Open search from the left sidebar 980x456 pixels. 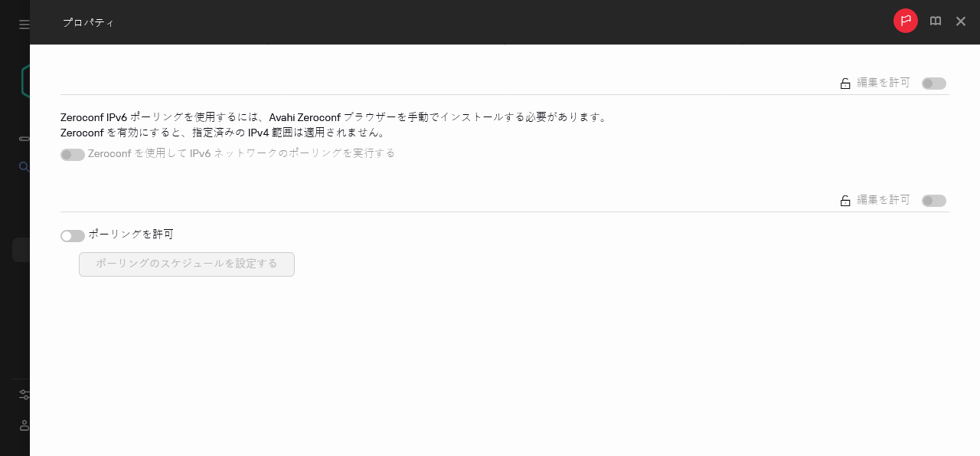tap(23, 167)
